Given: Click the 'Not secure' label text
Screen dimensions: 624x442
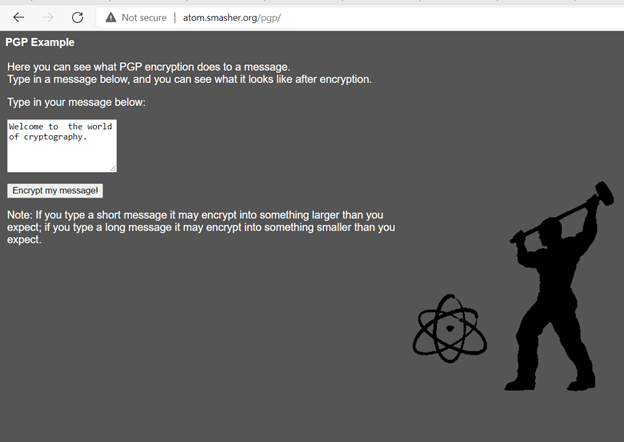Looking at the screenshot, I should point(144,18).
